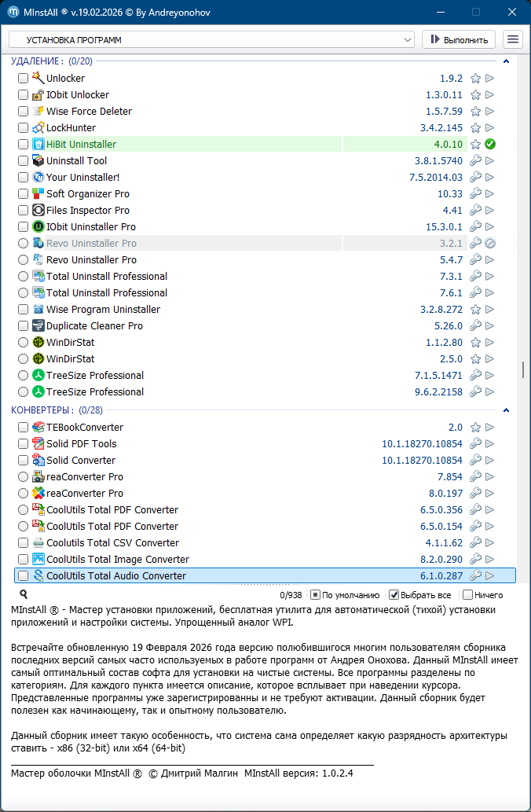Click the vertical scrollbar thumb of the list
Viewport: 531px width, 812px height.
tap(522, 369)
